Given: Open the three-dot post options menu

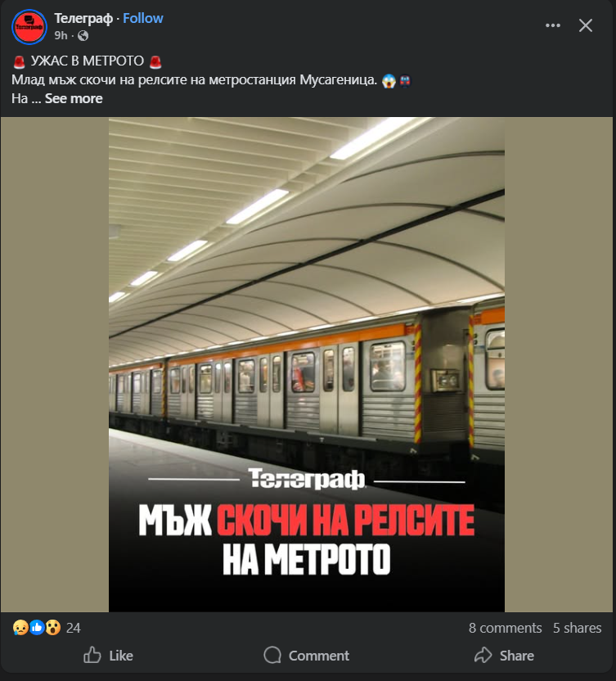Looking at the screenshot, I should click(553, 25).
